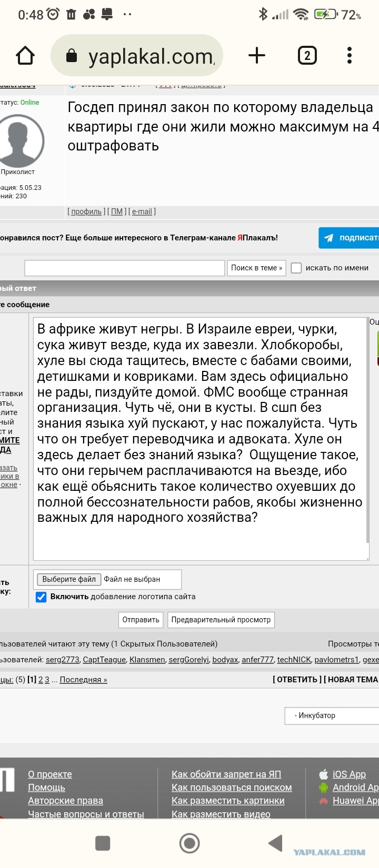Viewport: 379px width, 868px height.
Task: Click the Telegram подписаться button
Action: pyautogui.click(x=349, y=238)
